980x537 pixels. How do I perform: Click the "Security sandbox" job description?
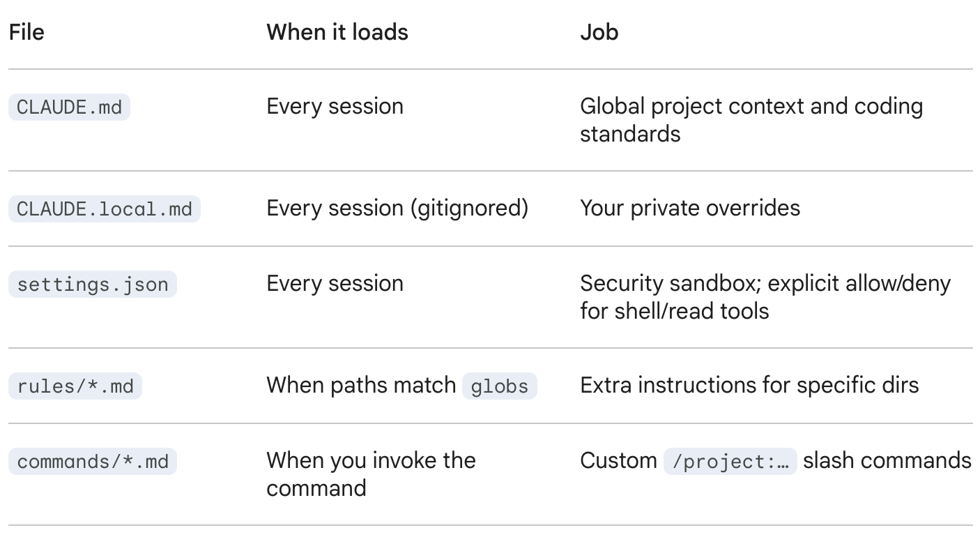765,296
